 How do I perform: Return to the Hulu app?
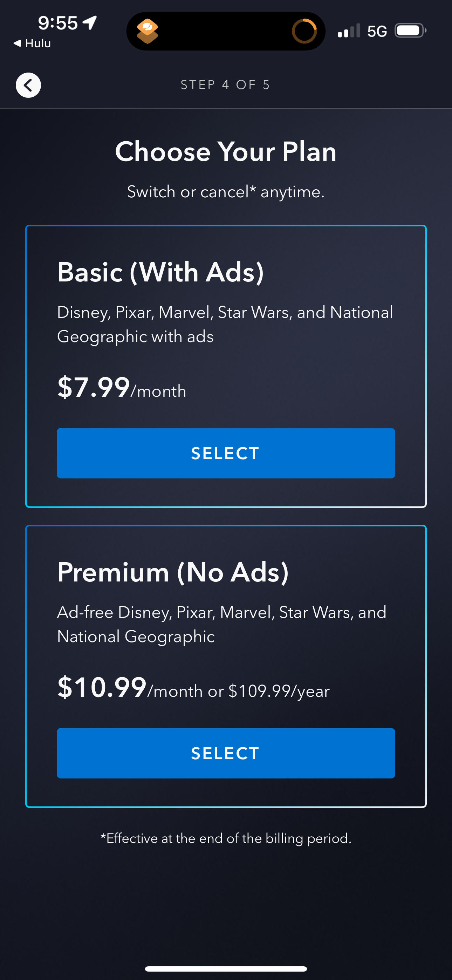pyautogui.click(x=32, y=43)
